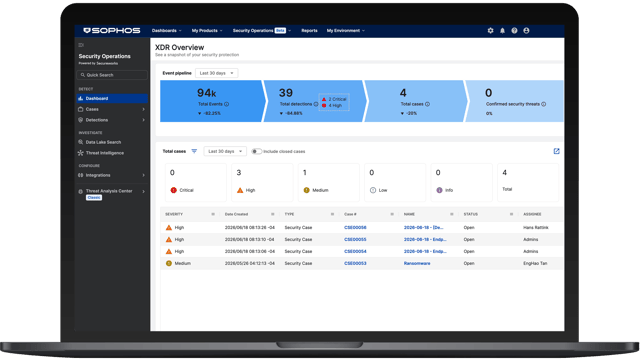The width and height of the screenshot is (640, 360).
Task: Open case link CSE00055
Action: point(355,240)
